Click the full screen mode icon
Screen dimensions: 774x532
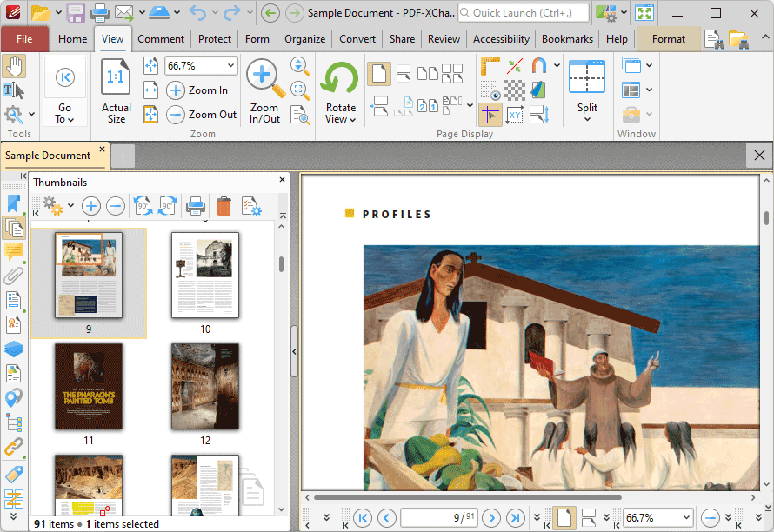pos(644,13)
